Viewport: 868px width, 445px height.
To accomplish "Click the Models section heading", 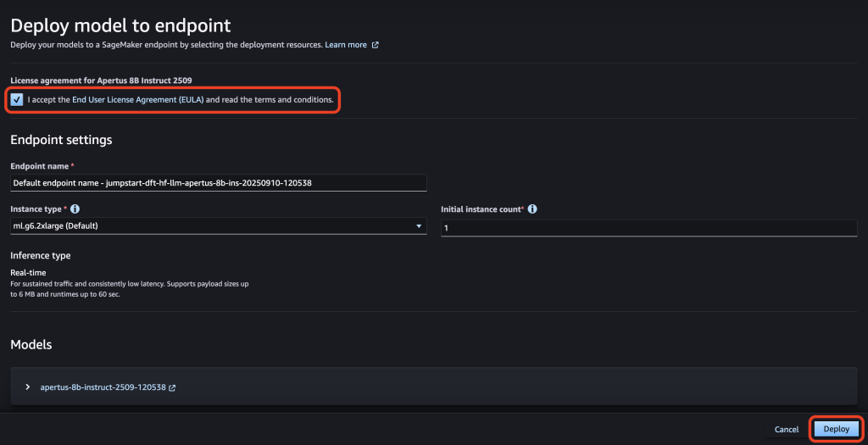I will point(31,344).
